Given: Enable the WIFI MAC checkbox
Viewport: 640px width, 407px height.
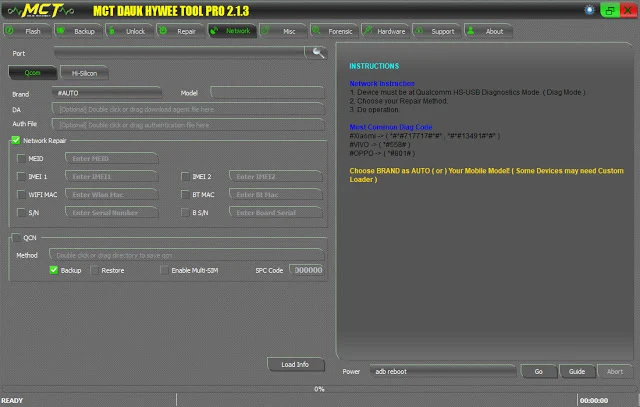Looking at the screenshot, I should tap(21, 194).
